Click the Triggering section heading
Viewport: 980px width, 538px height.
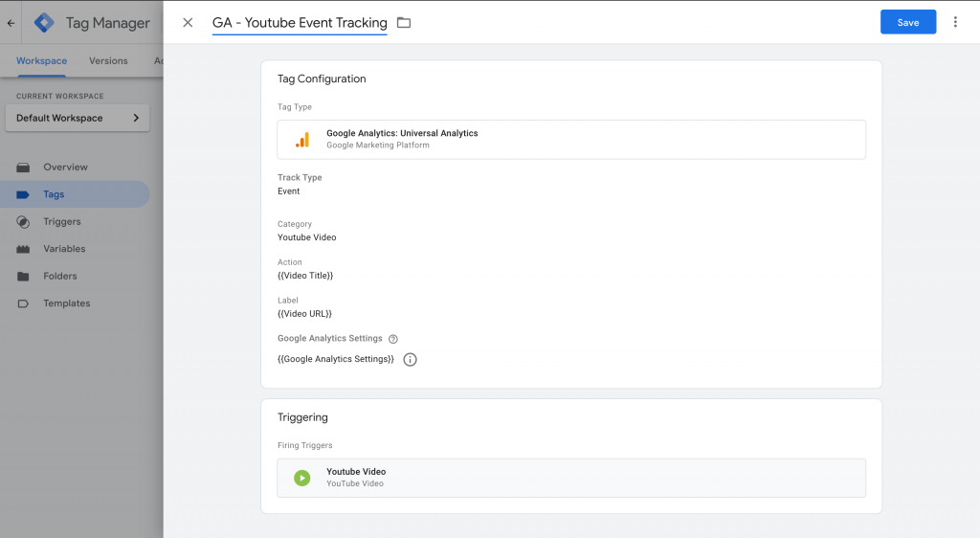click(x=302, y=417)
